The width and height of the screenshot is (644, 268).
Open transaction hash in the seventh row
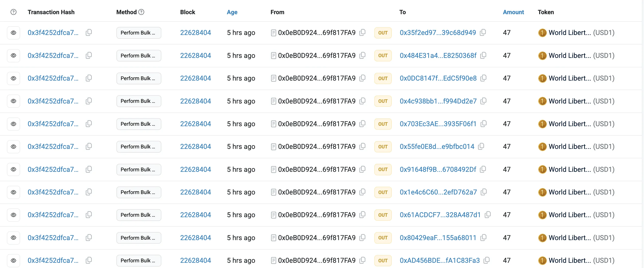(x=53, y=169)
